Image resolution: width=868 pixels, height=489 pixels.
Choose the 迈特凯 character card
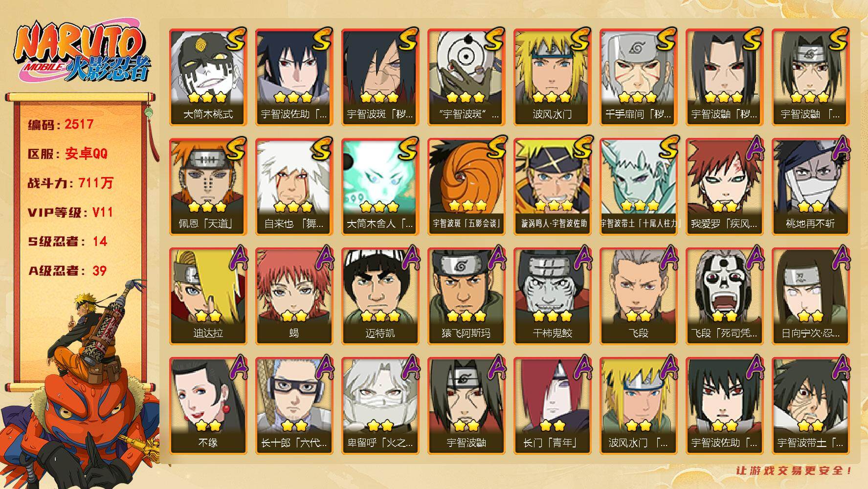(380, 296)
